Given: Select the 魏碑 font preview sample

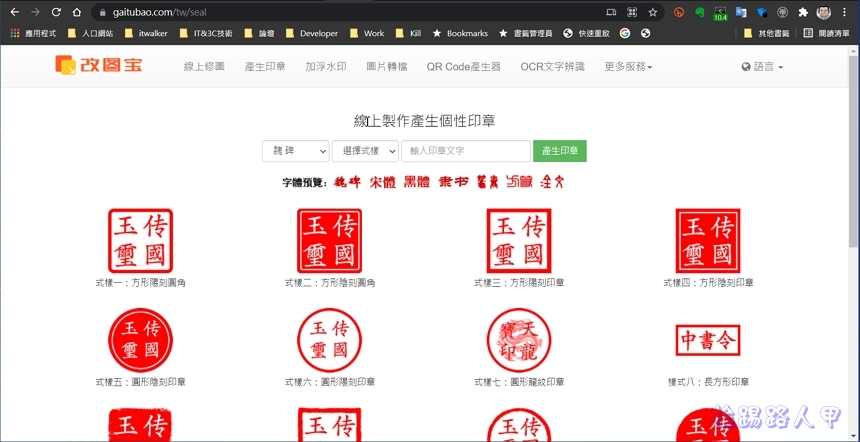Looking at the screenshot, I should 347,182.
